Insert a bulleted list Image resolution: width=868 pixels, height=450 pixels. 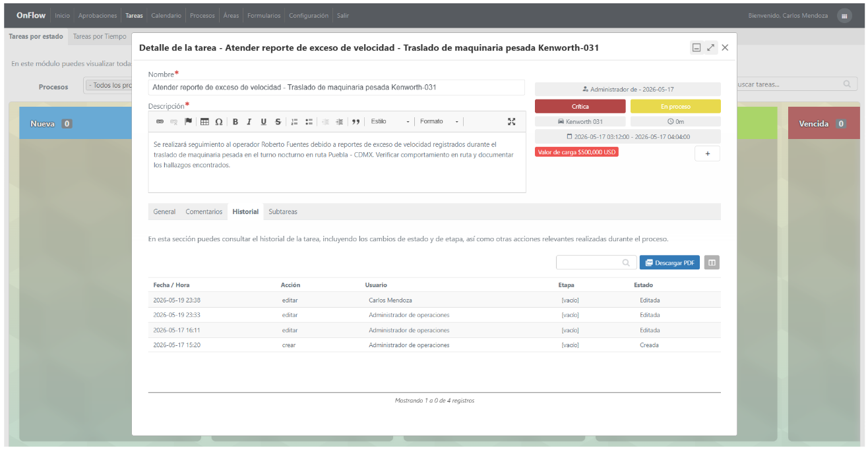coord(309,121)
